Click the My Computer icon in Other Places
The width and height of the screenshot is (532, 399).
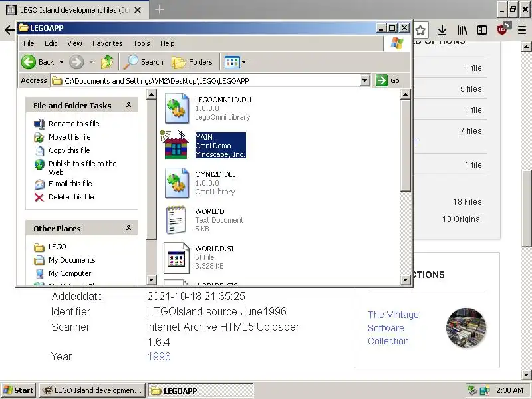(x=39, y=273)
